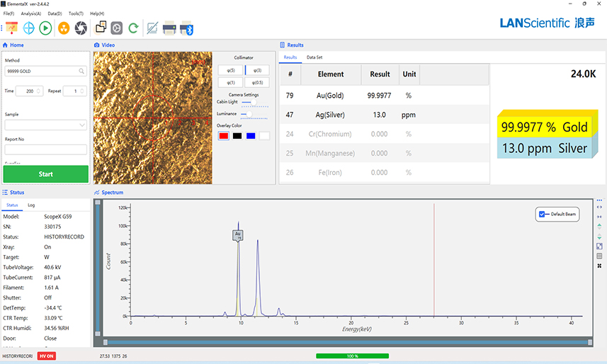Click the camera shutter toolbar icon

click(x=81, y=28)
